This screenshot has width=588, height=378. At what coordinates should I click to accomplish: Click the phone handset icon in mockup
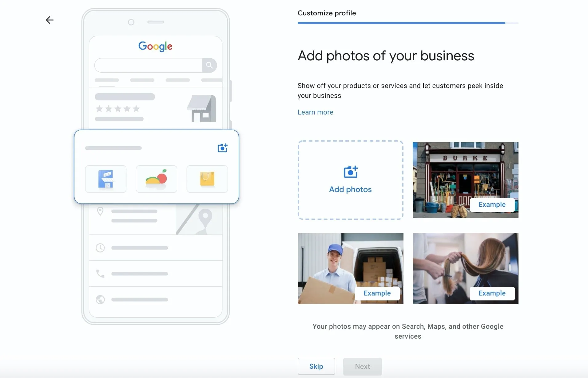click(100, 273)
